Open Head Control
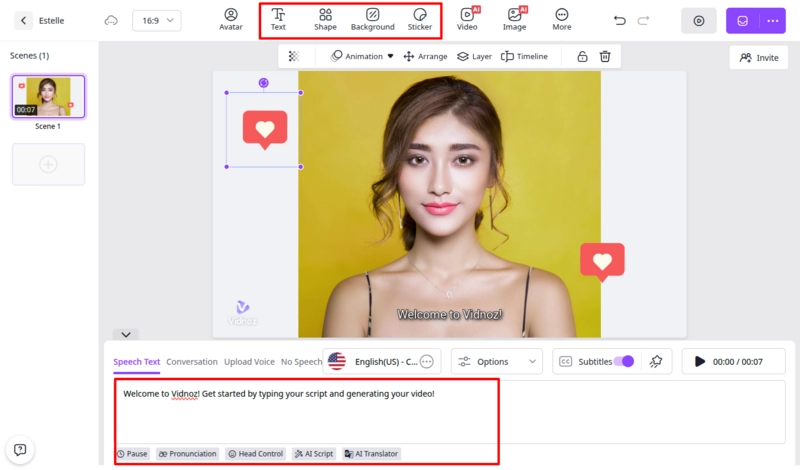This screenshot has height=470, width=800. (x=256, y=454)
